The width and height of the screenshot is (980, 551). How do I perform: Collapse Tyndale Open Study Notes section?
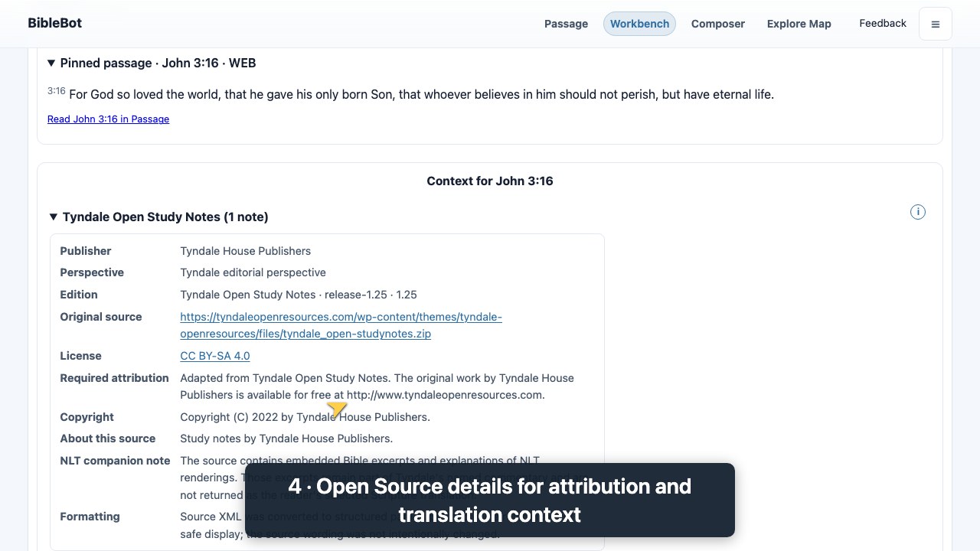point(158,217)
